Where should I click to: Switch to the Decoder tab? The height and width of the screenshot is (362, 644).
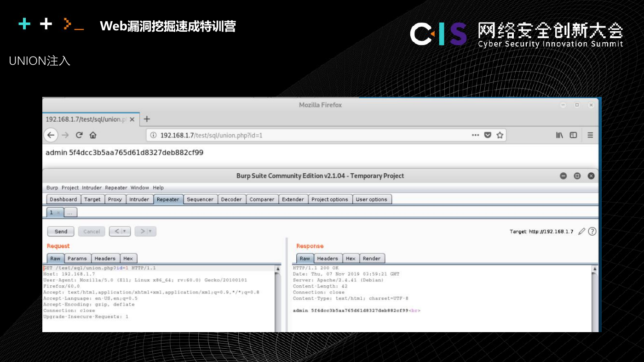[x=231, y=199]
